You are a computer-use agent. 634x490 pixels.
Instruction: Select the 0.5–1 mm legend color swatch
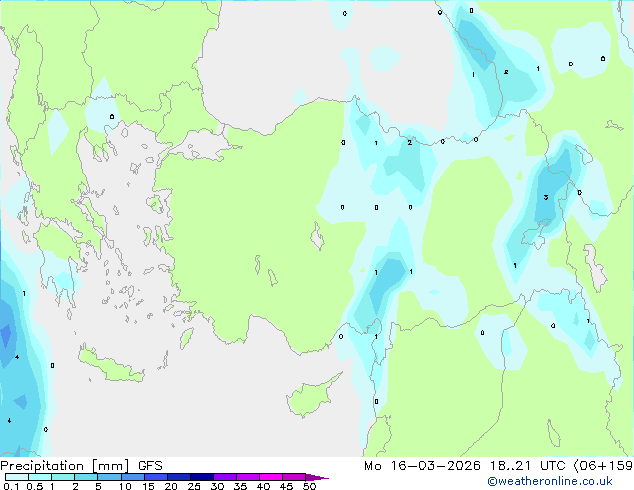coord(40,477)
